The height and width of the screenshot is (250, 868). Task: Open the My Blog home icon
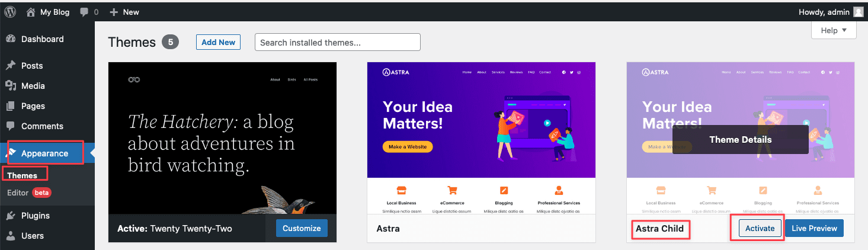31,12
